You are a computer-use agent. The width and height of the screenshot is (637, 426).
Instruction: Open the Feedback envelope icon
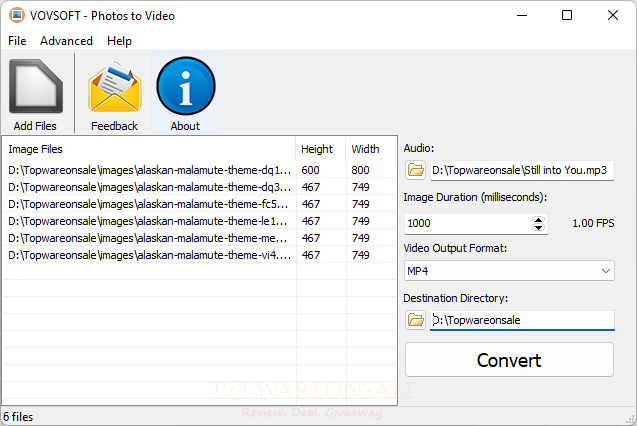tap(115, 86)
